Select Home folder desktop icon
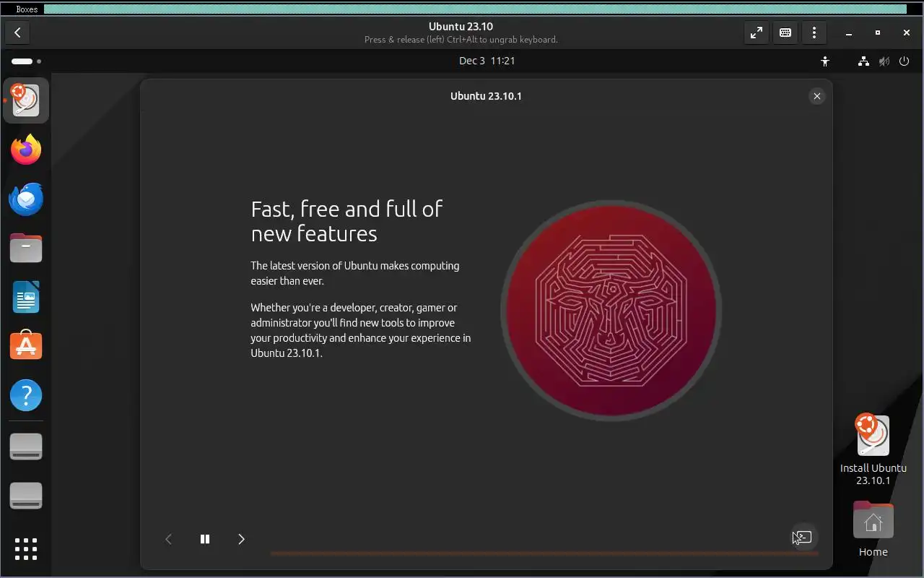This screenshot has height=578, width=924. tap(873, 530)
